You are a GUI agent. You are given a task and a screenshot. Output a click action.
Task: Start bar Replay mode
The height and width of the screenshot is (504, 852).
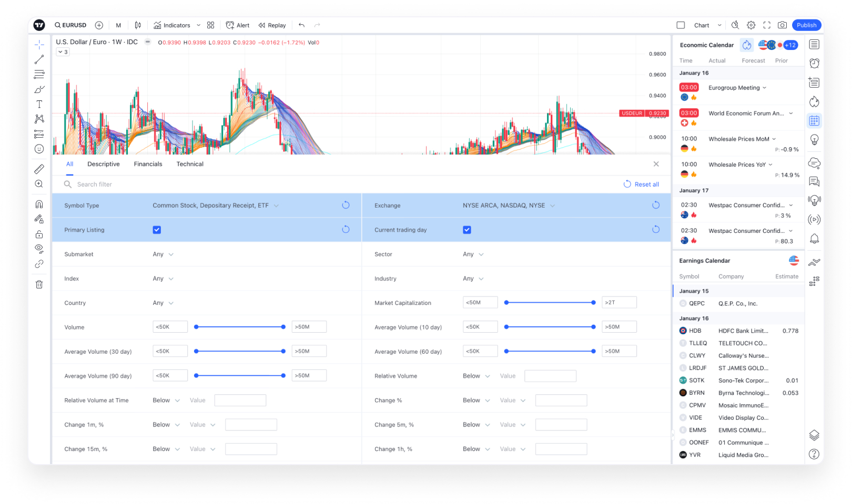click(x=272, y=25)
